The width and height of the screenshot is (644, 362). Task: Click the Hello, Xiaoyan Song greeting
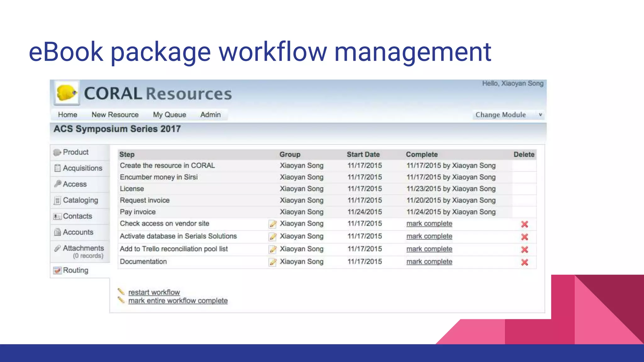(513, 84)
